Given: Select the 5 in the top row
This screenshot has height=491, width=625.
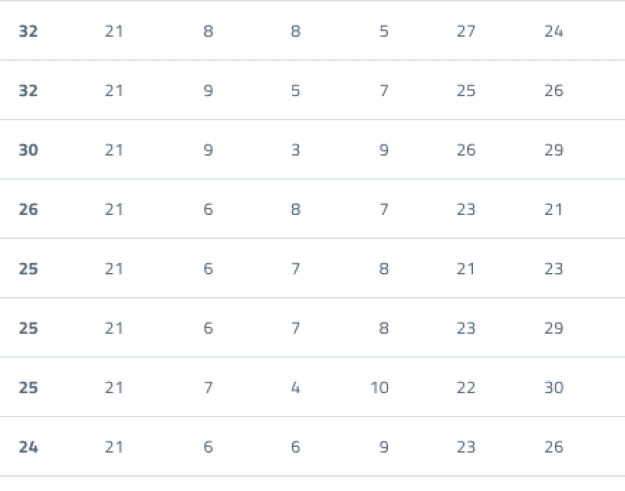Looking at the screenshot, I should [384, 31].
